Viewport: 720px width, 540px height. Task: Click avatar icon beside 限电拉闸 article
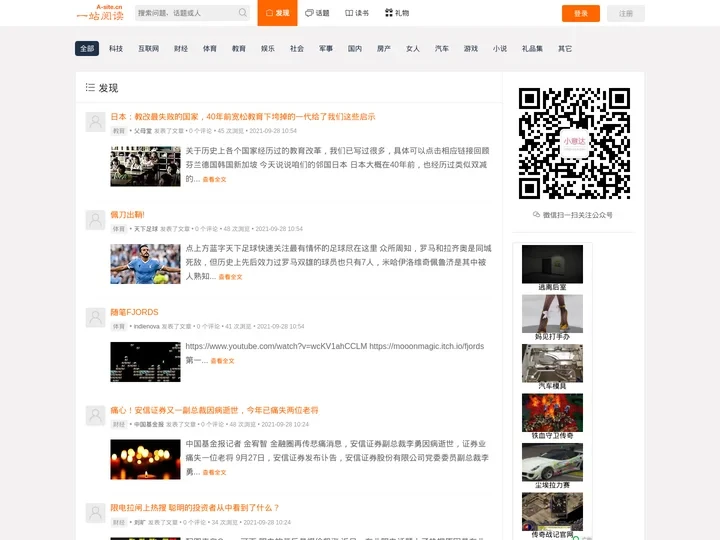[x=96, y=513]
